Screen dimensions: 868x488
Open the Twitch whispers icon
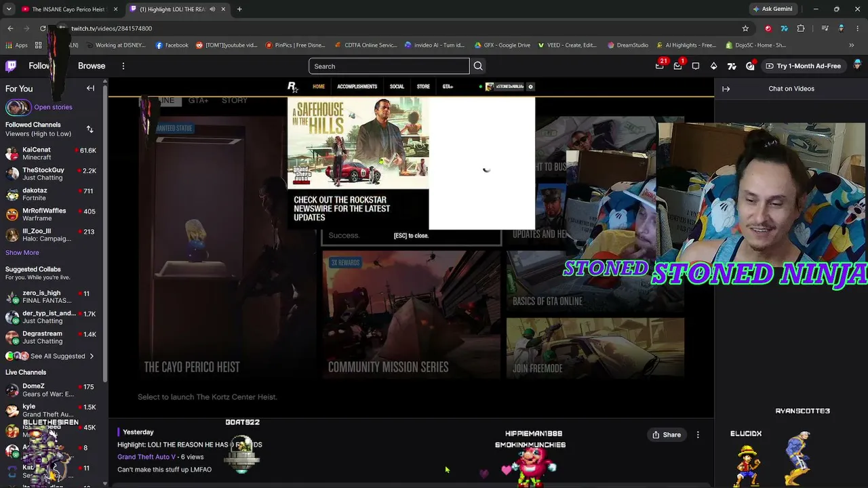[696, 66]
